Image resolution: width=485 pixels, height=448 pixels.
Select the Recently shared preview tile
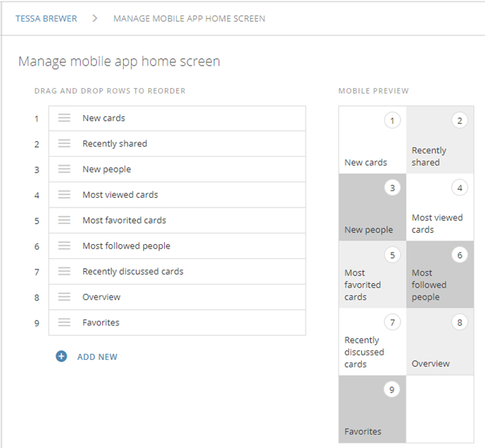(439, 140)
